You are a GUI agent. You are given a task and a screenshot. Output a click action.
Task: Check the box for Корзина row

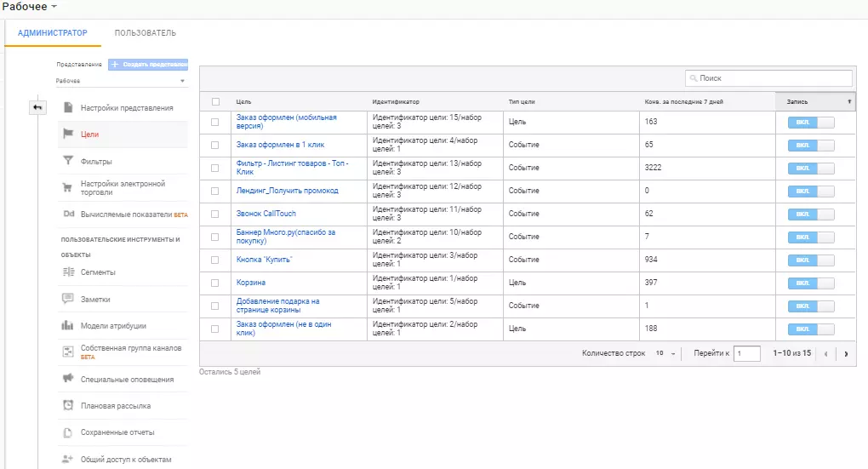tap(214, 283)
